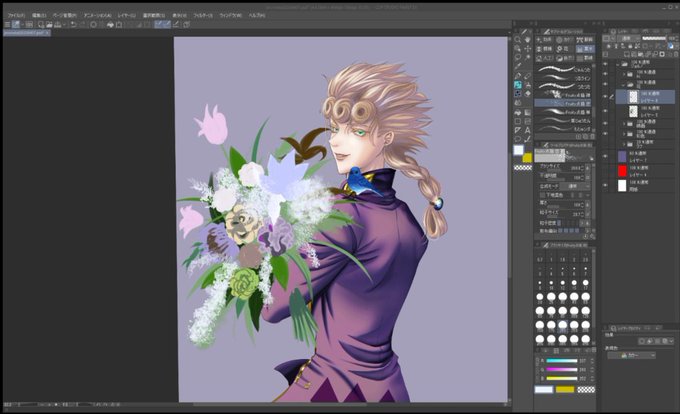This screenshot has height=414, width=680.
Task: Collapse the top-level layer folder
Action: (618, 64)
